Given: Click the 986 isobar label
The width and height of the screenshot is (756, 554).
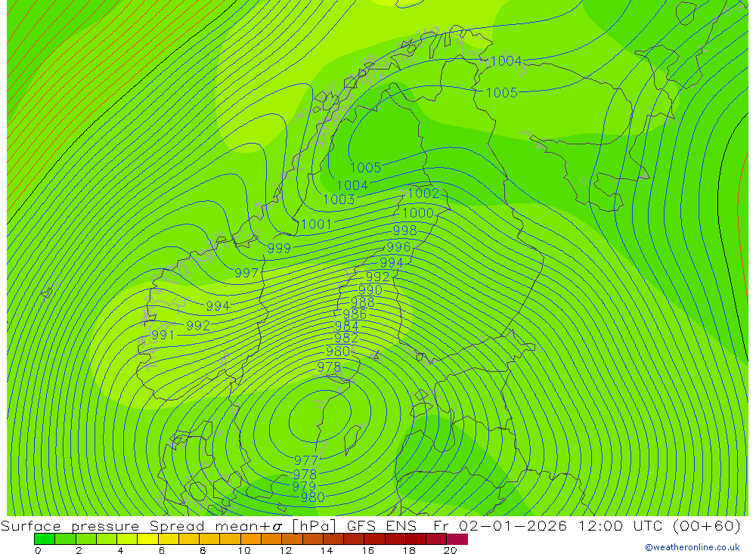Looking at the screenshot, I should coord(355,314).
